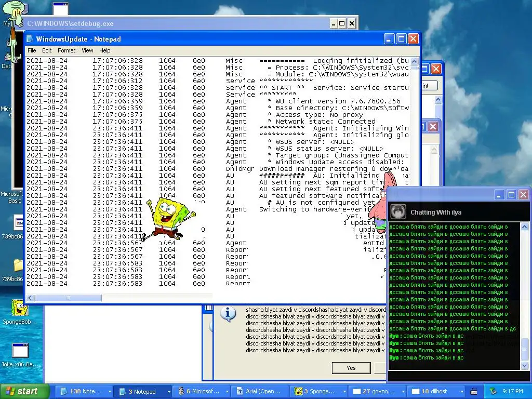Switch to the Arial (Open... taskbar window
The image size is (532, 399).
pos(259,391)
